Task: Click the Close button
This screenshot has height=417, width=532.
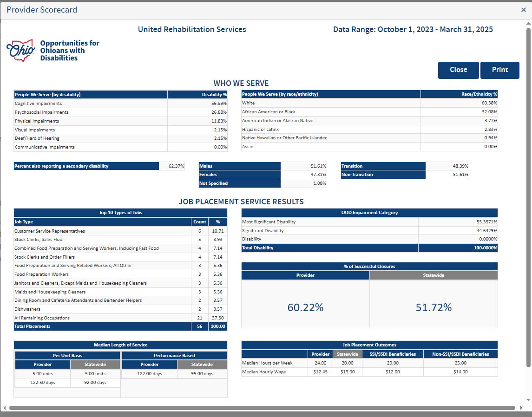Action: pos(458,70)
